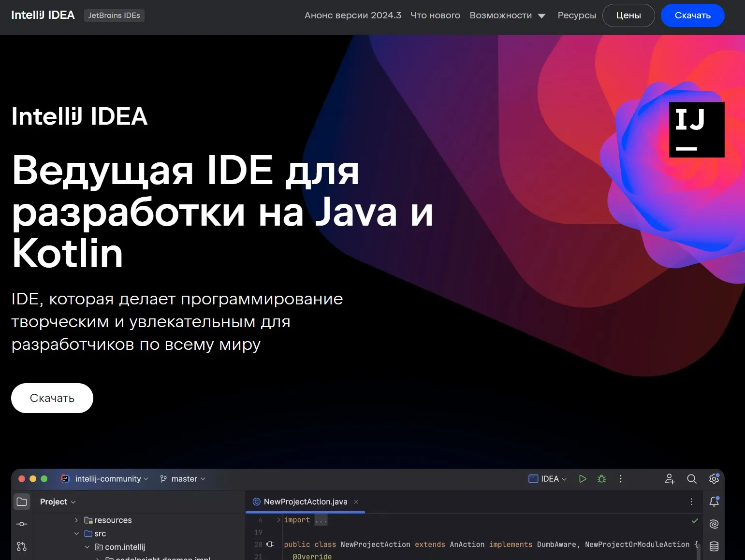Click the yellow minimize window dot
The height and width of the screenshot is (560, 745).
tap(33, 479)
